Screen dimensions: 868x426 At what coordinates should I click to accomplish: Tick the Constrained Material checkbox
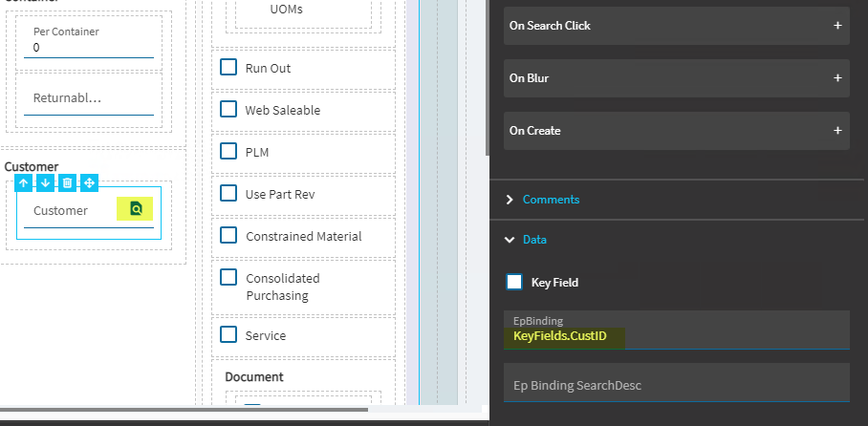pyautogui.click(x=228, y=236)
